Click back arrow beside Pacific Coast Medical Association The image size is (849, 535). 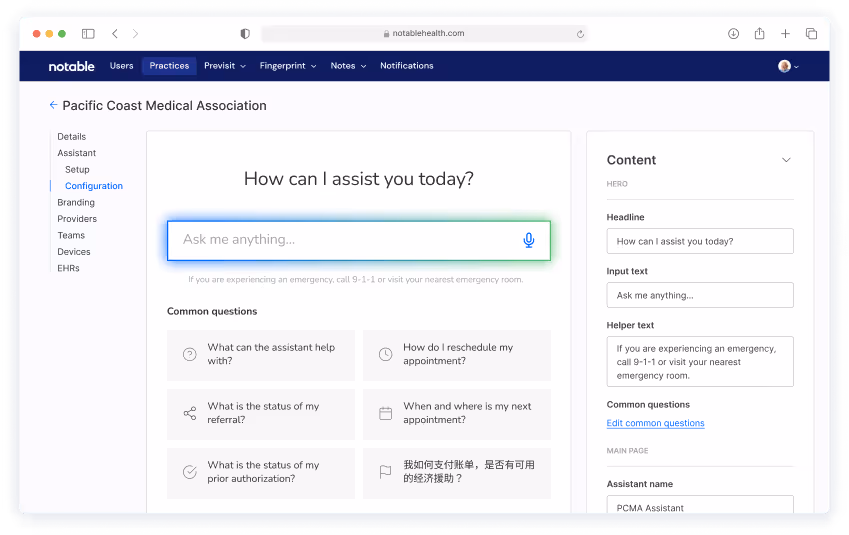[x=53, y=105]
